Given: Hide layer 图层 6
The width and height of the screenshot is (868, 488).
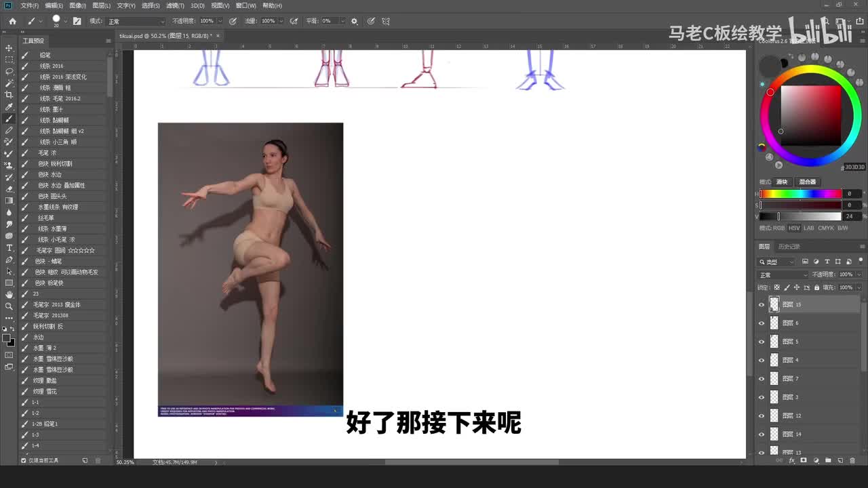Looking at the screenshot, I should tap(761, 323).
